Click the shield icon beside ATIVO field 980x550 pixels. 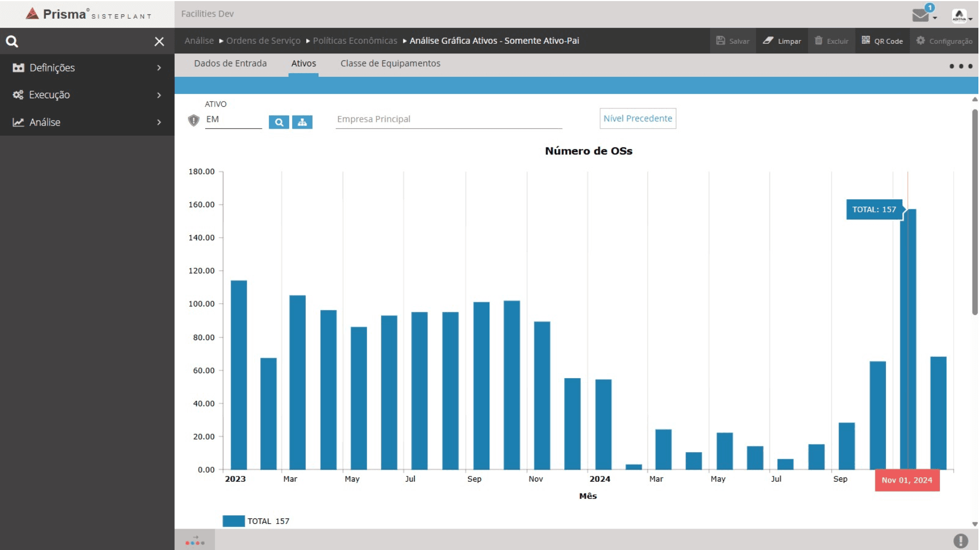click(x=193, y=120)
